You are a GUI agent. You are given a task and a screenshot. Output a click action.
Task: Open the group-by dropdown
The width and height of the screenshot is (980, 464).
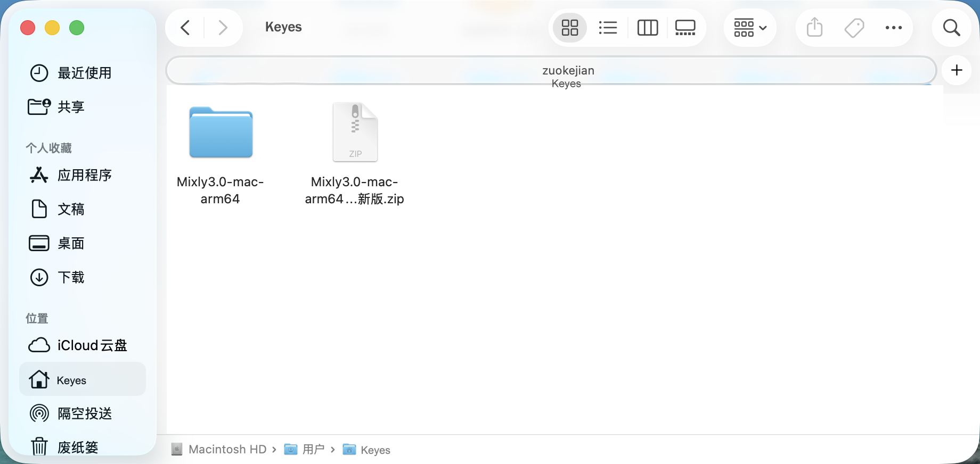[x=750, y=28]
